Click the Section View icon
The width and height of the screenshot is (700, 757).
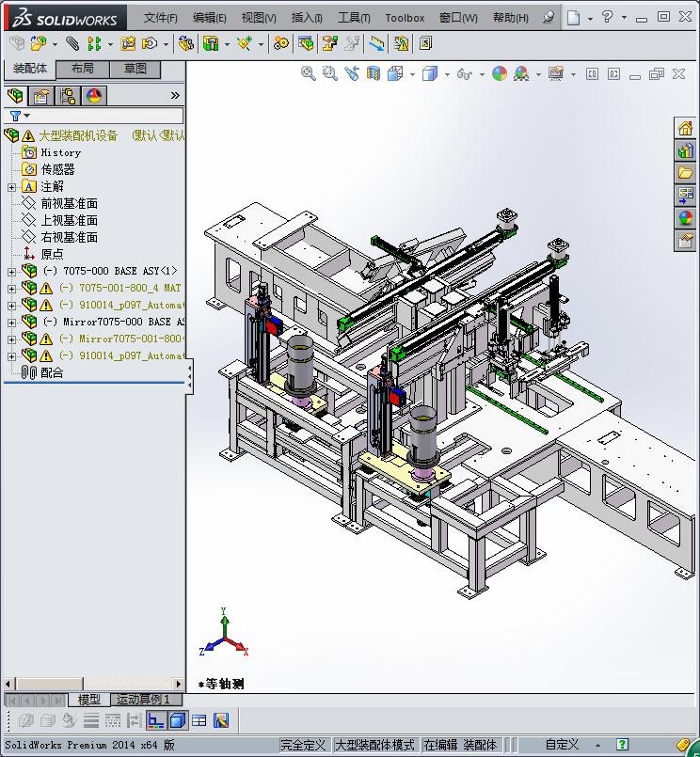coord(373,73)
